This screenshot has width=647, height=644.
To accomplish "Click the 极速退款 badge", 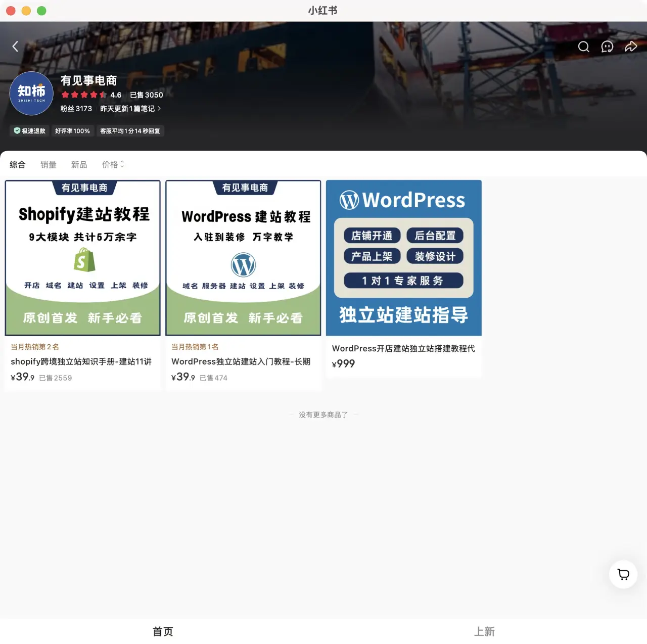I will point(30,131).
